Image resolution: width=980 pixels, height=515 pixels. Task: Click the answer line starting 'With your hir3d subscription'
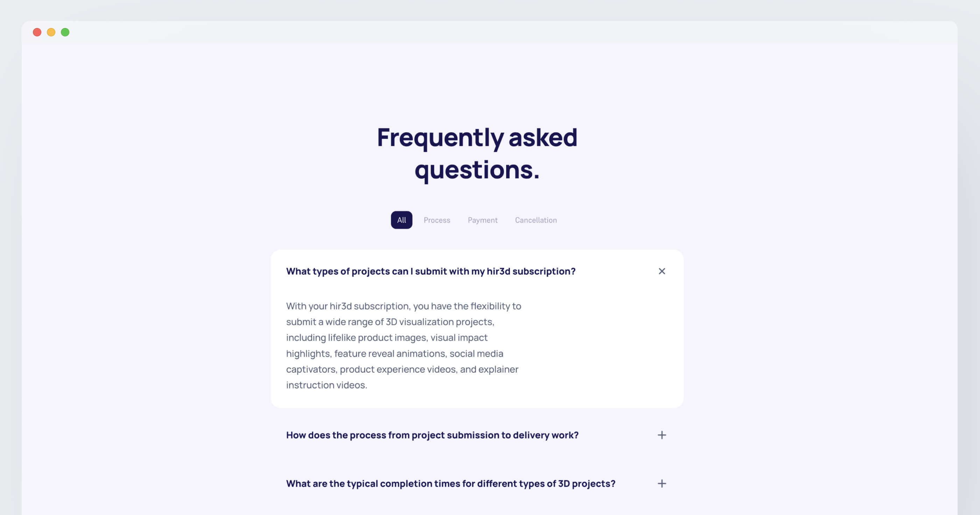pyautogui.click(x=404, y=306)
